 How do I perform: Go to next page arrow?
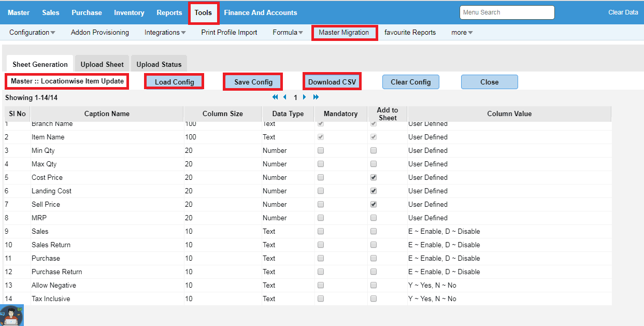(305, 97)
